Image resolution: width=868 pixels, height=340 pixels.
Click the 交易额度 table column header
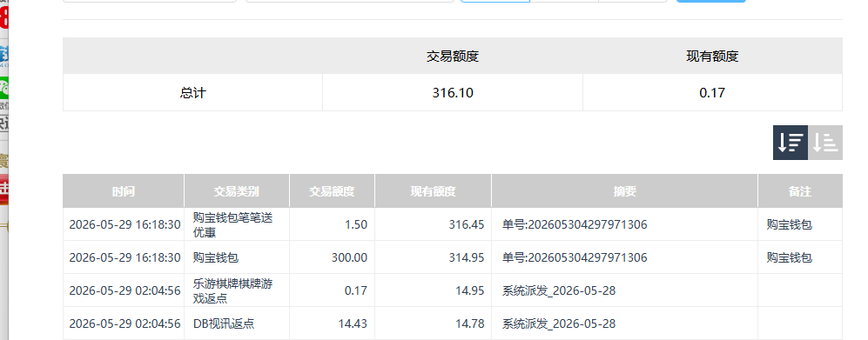click(333, 191)
